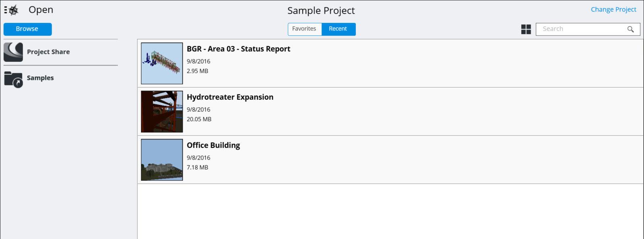Click the search magnifier icon
Image resolution: width=644 pixels, height=239 pixels.
point(630,29)
